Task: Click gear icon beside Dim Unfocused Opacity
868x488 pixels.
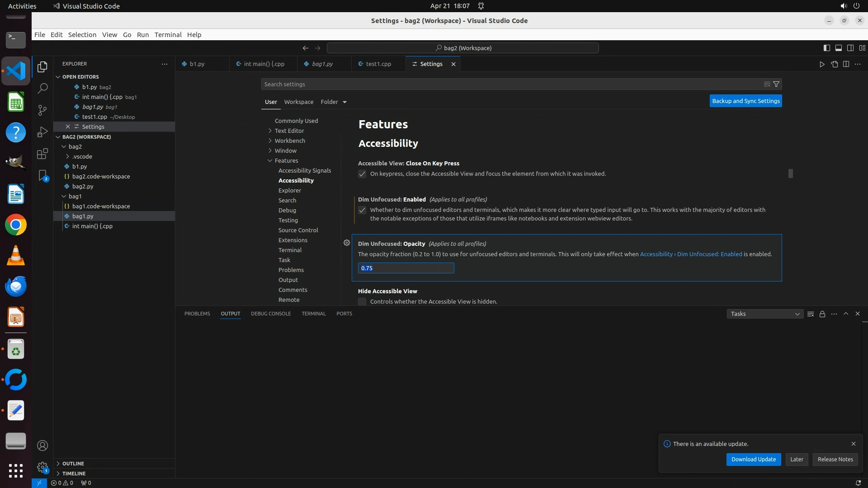Action: (x=347, y=243)
